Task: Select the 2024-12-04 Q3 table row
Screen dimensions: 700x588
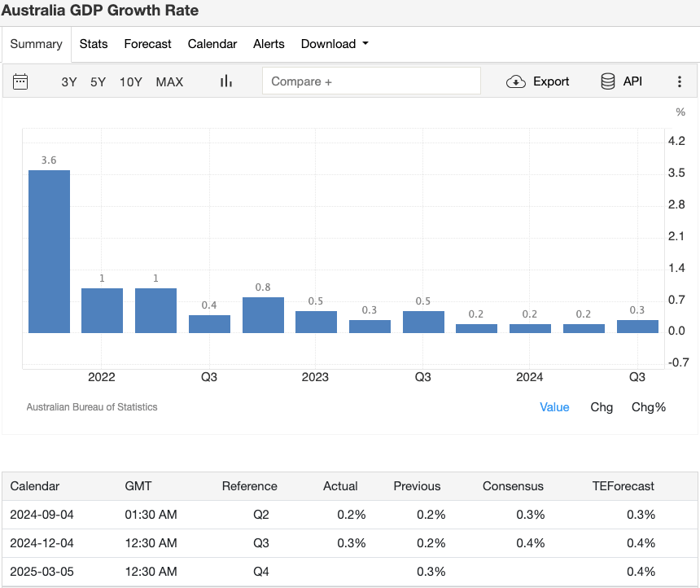Action: [350, 543]
